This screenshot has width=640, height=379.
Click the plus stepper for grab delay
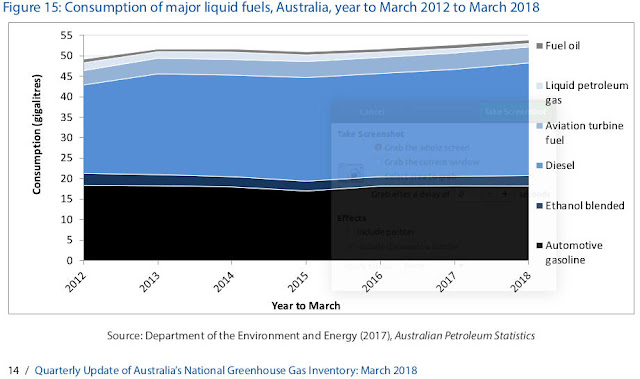click(x=505, y=194)
